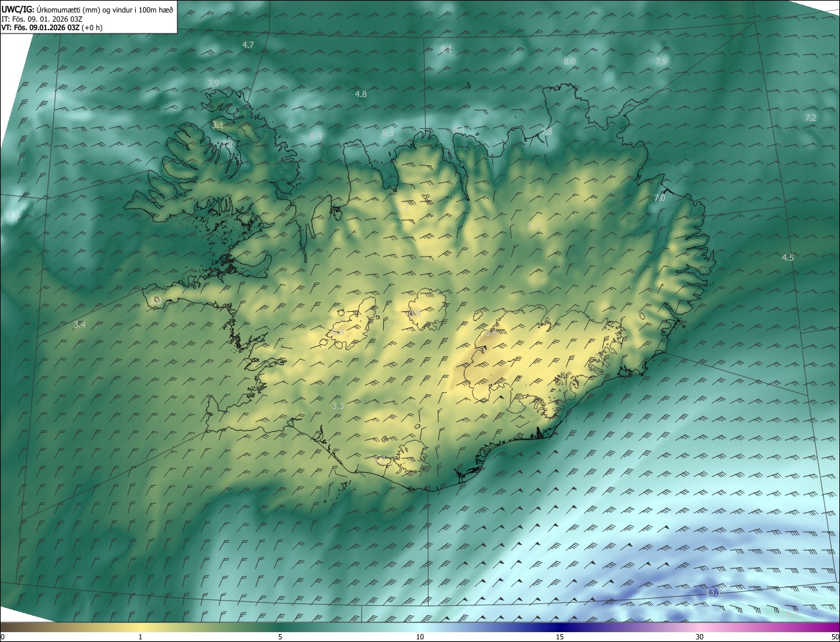
Task: Click the 'VT: Fös. 09.01.2026 03Z (+0 h)' line
Action: (x=52, y=28)
